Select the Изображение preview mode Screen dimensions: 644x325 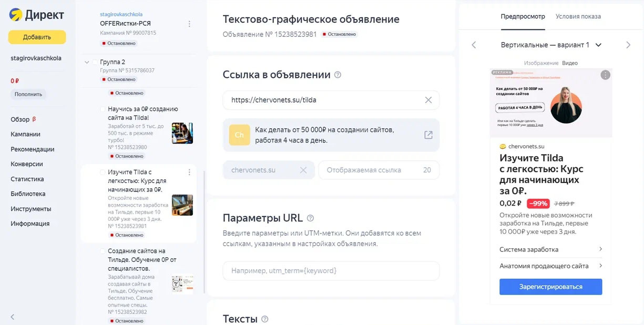[541, 63]
